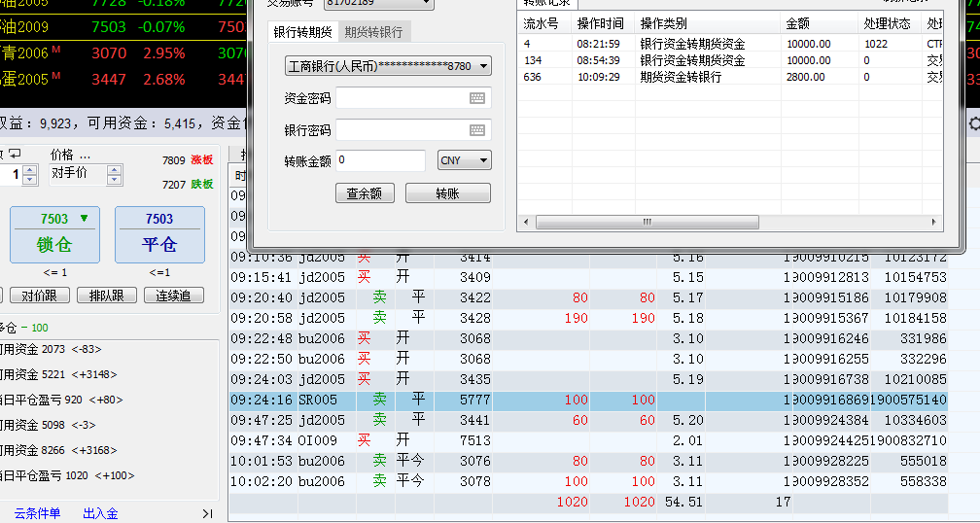Expand green triangle on 锁仓 button

tap(85, 218)
